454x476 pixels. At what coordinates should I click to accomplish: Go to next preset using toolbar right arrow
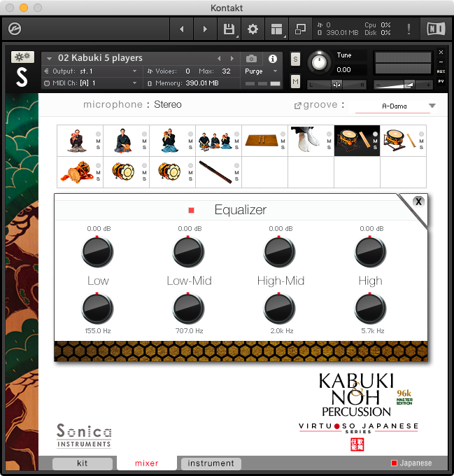(205, 29)
